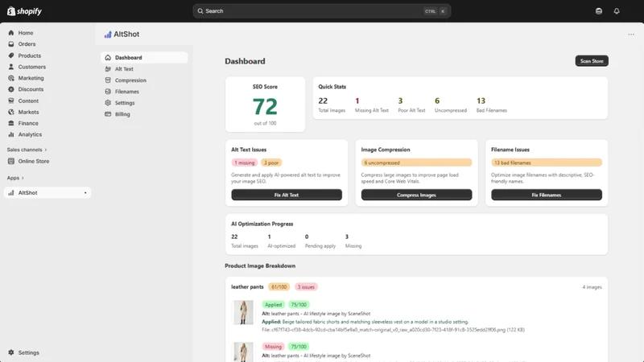Click the Analytics bar chart icon
The height and width of the screenshot is (362, 644).
[x=11, y=134]
